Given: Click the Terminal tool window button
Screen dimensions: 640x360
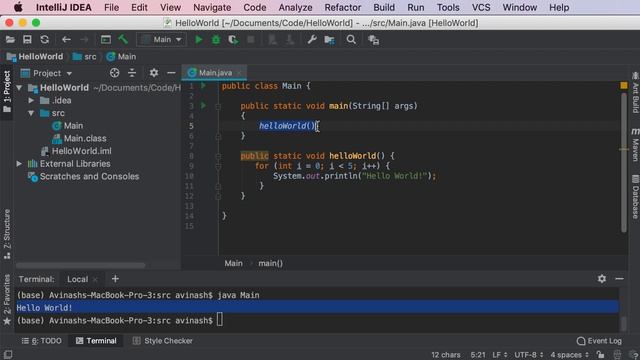Looking at the screenshot, I should pos(96,341).
